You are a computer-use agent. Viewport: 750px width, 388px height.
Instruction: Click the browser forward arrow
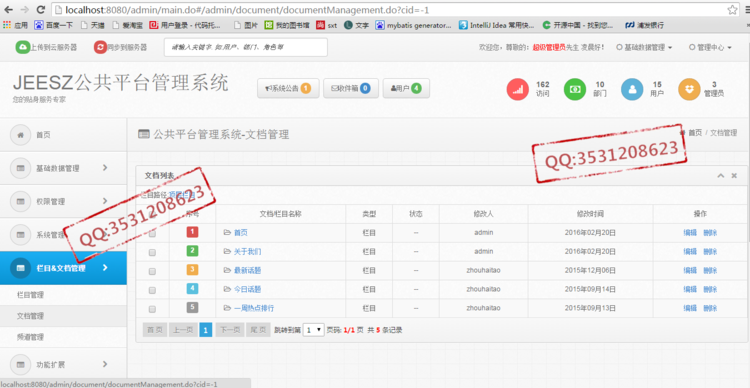click(x=25, y=10)
